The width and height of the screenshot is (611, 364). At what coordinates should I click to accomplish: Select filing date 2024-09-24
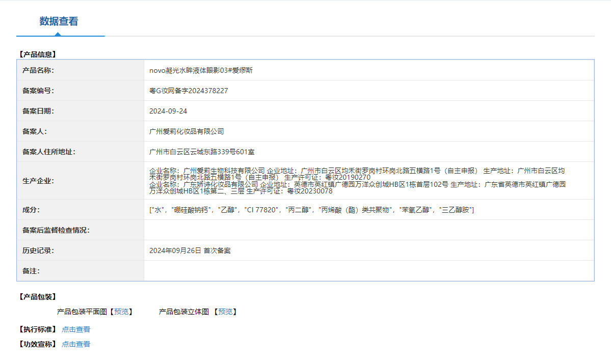(168, 111)
